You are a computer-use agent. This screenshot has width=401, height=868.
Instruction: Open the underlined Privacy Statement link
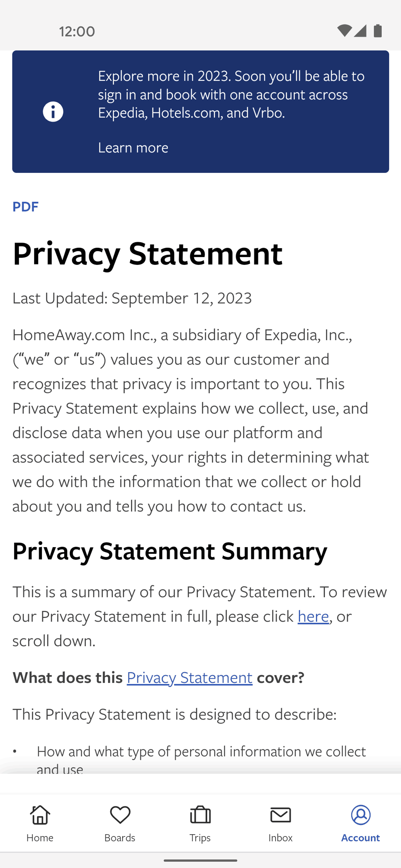tap(190, 677)
